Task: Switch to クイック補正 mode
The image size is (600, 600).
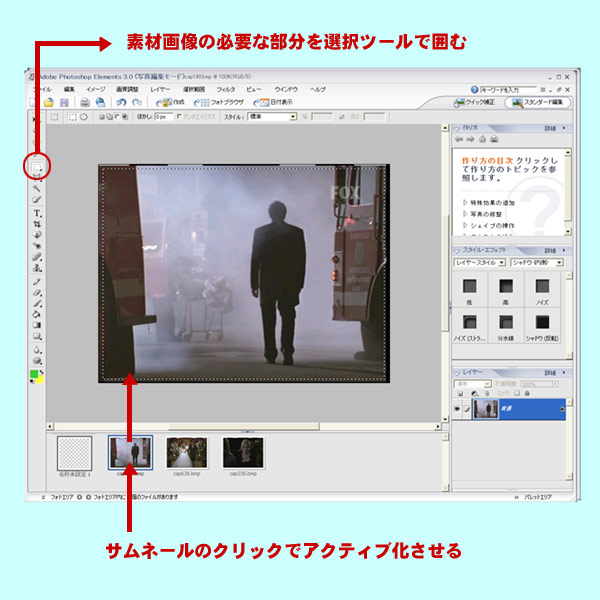Action: pos(474,103)
